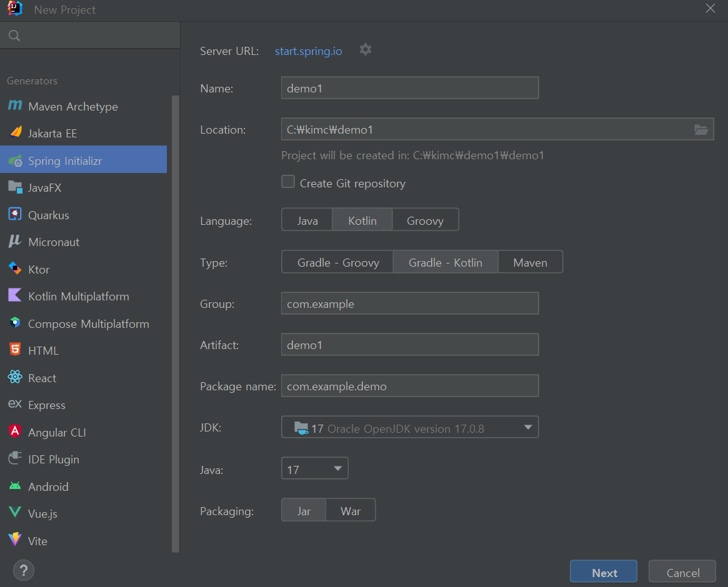Click the generators list scrollbar
The width and height of the screenshot is (728, 587).
[x=176, y=323]
